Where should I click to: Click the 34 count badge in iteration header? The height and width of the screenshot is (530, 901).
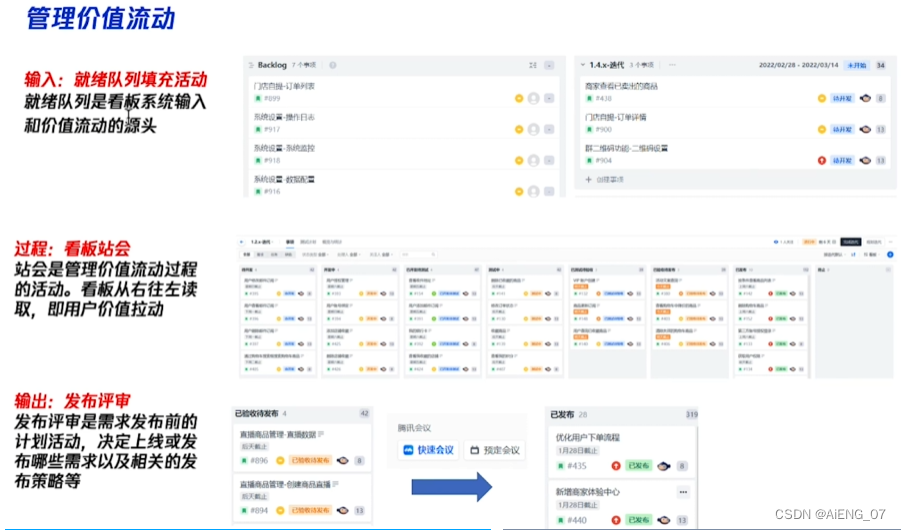point(880,66)
